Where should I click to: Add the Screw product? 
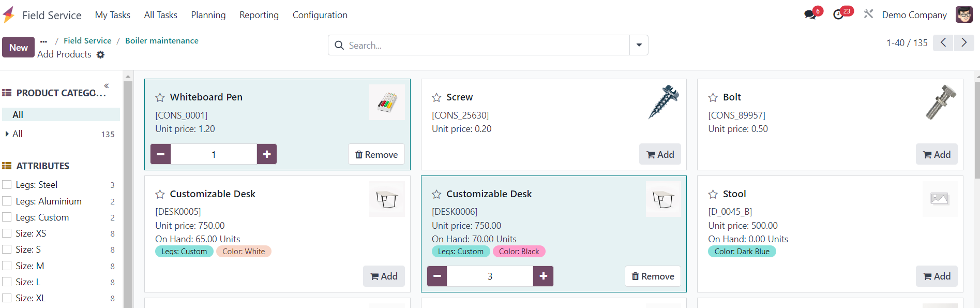(660, 154)
